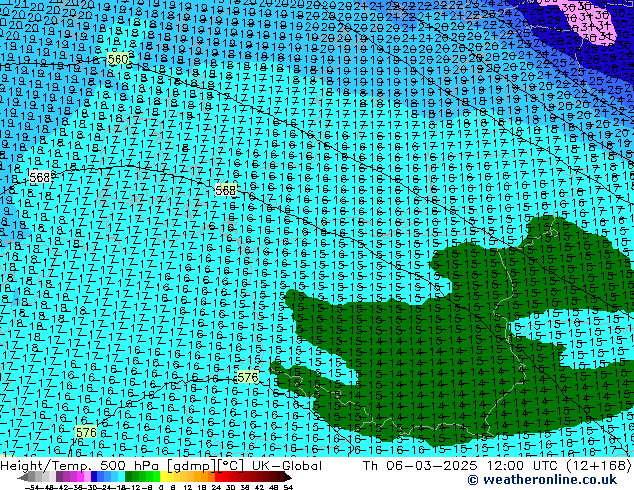Pick the purple legend swatch near -42

click(x=59, y=477)
